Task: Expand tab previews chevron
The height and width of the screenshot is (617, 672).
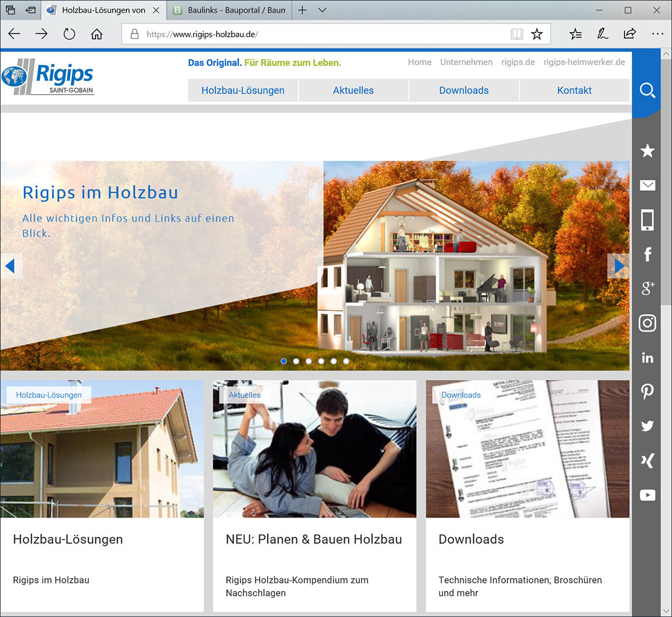Action: (x=323, y=10)
